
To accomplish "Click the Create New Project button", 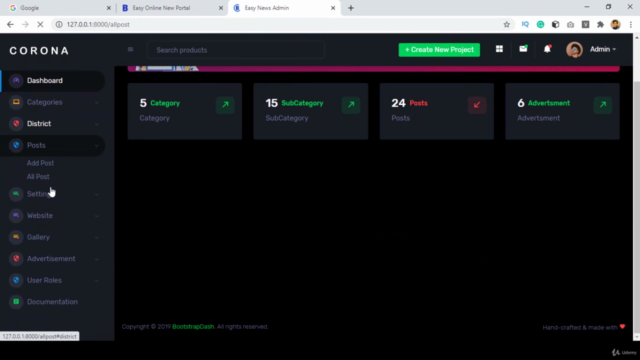I will point(439,50).
